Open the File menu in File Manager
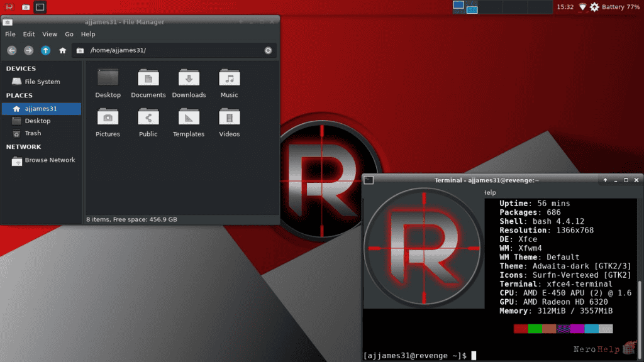644x362 pixels. click(10, 34)
